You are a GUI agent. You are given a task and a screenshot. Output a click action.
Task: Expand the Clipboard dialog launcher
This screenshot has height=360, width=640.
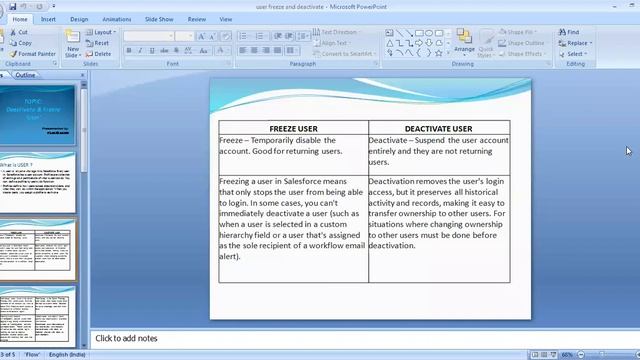(55, 64)
